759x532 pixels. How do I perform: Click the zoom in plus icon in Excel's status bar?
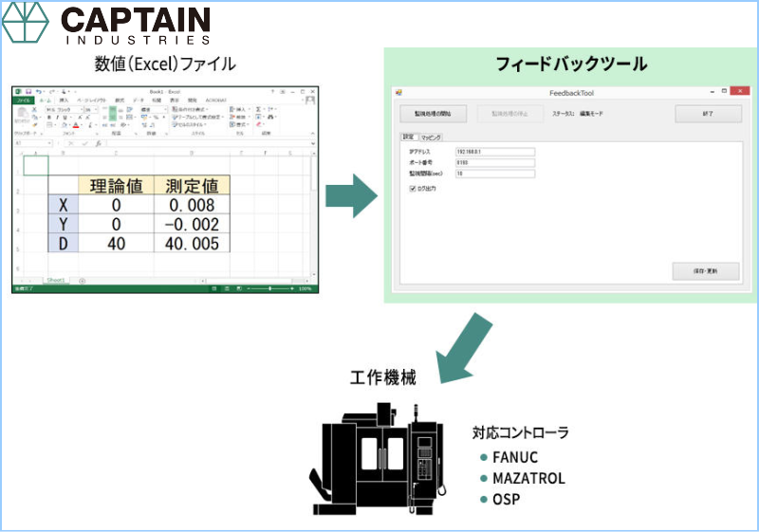coord(292,288)
